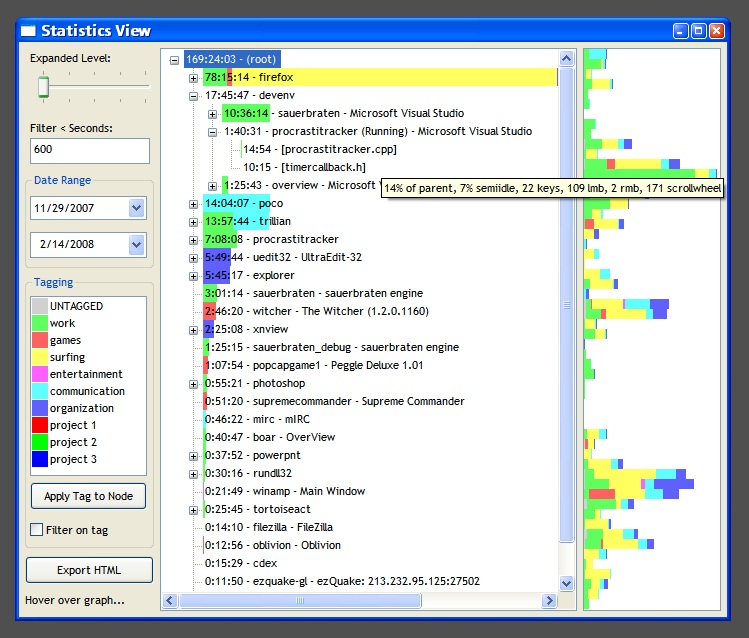Expand the xnview tree node
The width and height of the screenshot is (749, 638).
tap(193, 330)
